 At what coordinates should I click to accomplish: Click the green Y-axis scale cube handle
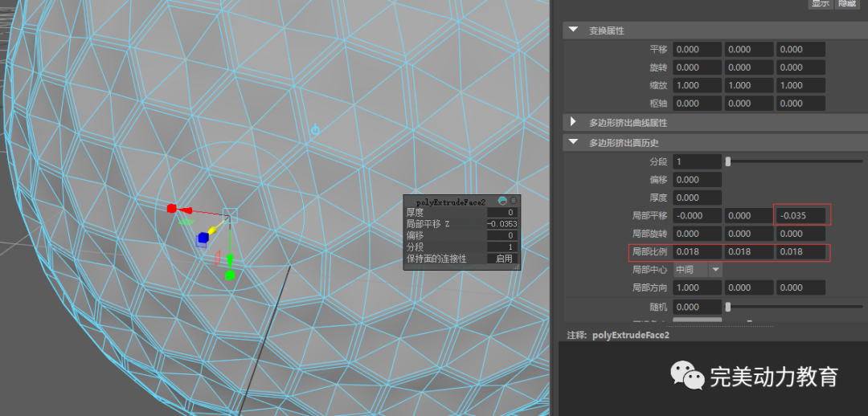pyautogui.click(x=231, y=275)
